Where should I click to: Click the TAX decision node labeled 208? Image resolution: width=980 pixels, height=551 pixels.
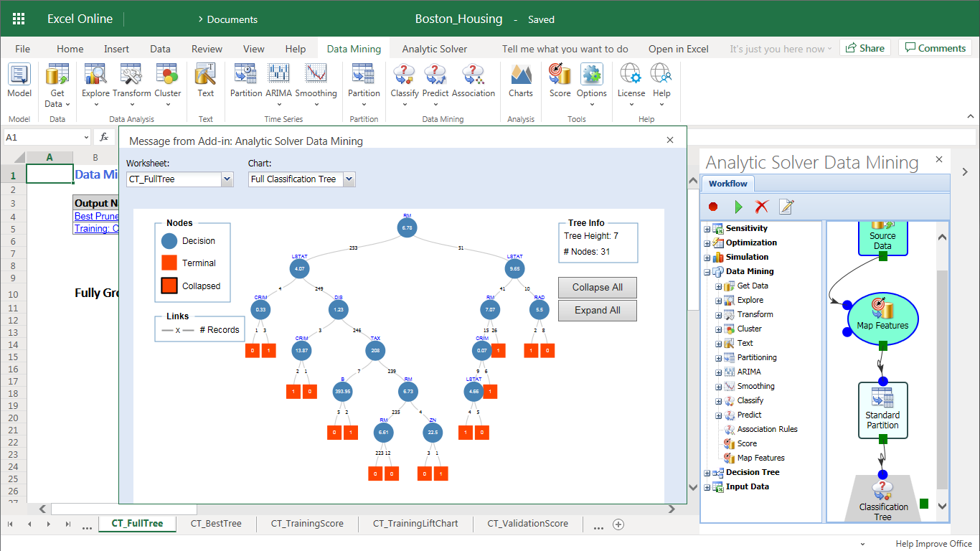coord(374,351)
